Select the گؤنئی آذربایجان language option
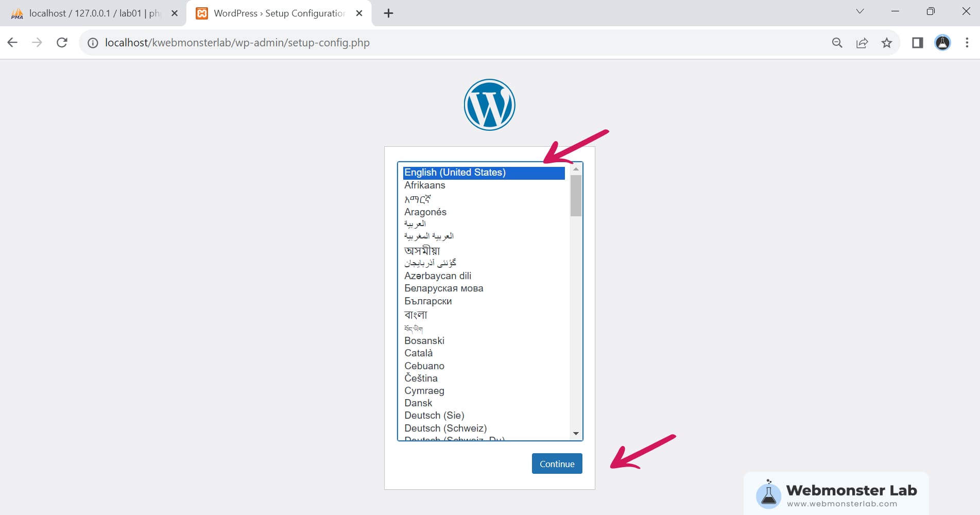Screen dimensions: 980x515 coord(484,263)
